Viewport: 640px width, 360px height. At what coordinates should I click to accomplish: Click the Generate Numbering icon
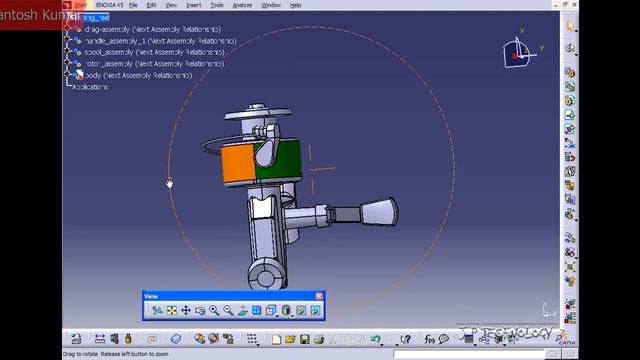coord(570,171)
